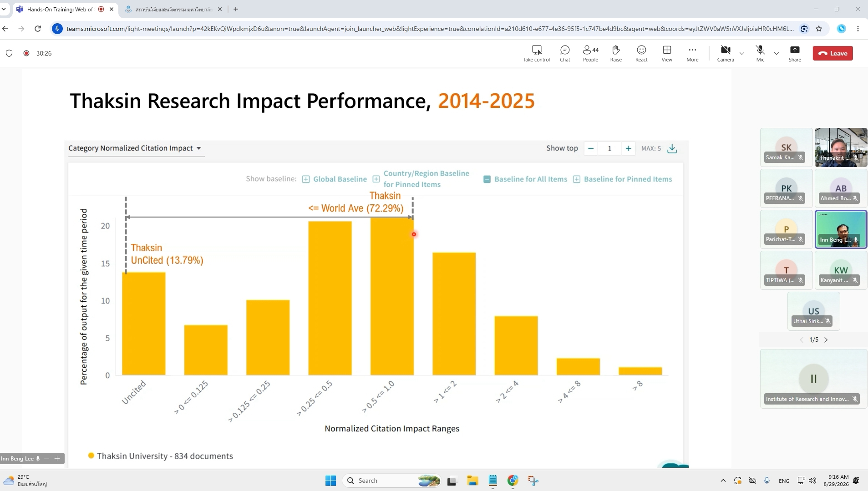
Task: Click the Take control button
Action: point(537,53)
